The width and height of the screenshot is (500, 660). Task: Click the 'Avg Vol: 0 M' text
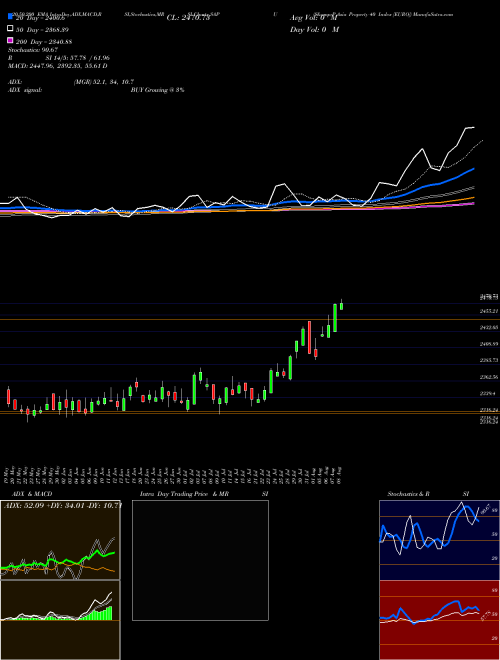pyautogui.click(x=313, y=18)
